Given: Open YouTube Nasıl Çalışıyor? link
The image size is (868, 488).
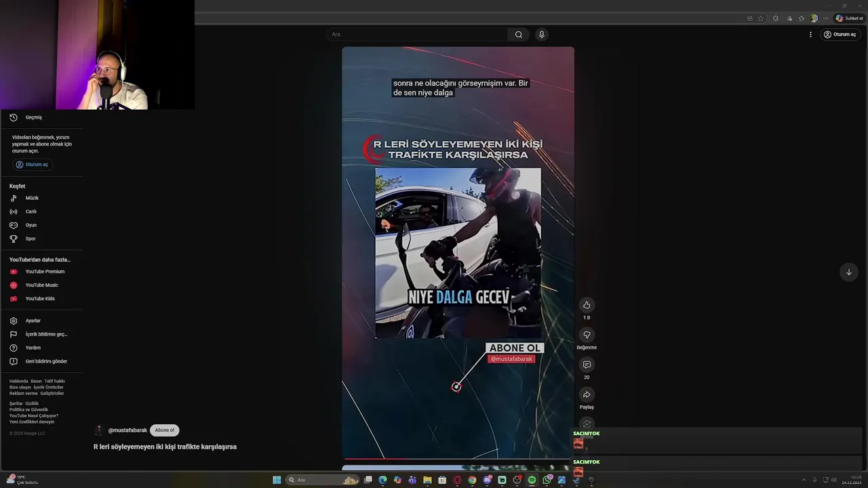Looking at the screenshot, I should tap(34, 416).
